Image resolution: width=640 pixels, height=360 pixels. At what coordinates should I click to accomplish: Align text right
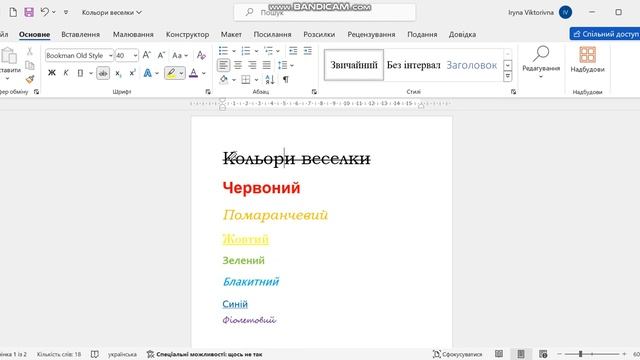252,65
